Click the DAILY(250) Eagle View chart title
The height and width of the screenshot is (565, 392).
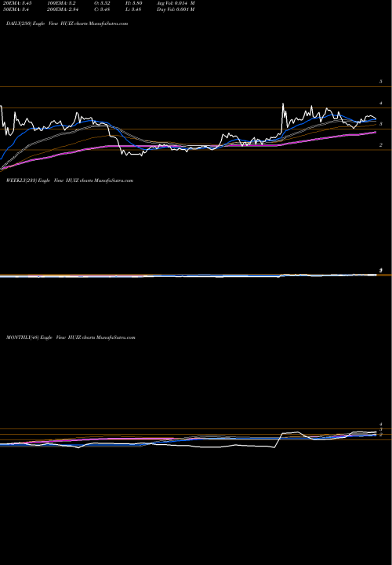tap(67, 24)
